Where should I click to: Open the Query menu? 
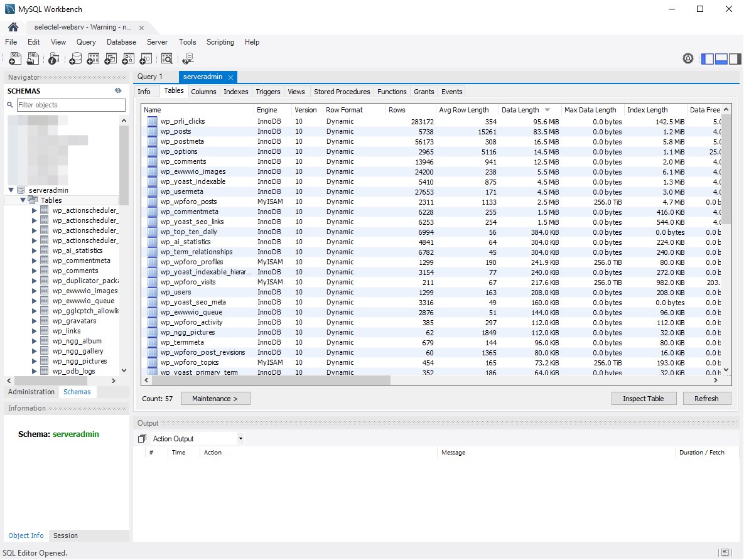tap(86, 42)
